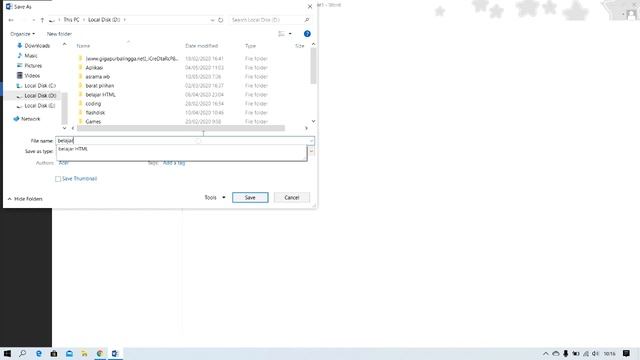Select the 'belajar HTML' folder in list

tap(100, 95)
